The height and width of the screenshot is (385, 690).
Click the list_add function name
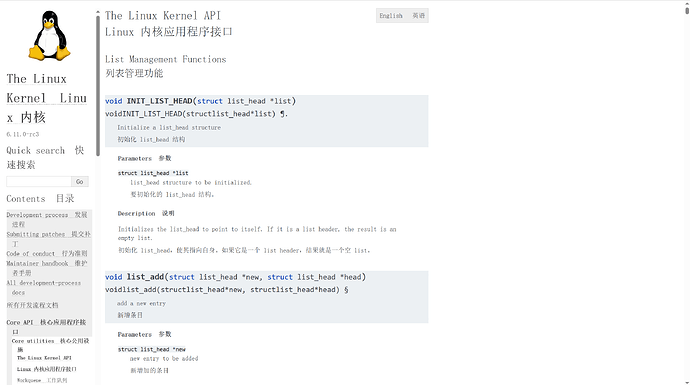click(145, 277)
